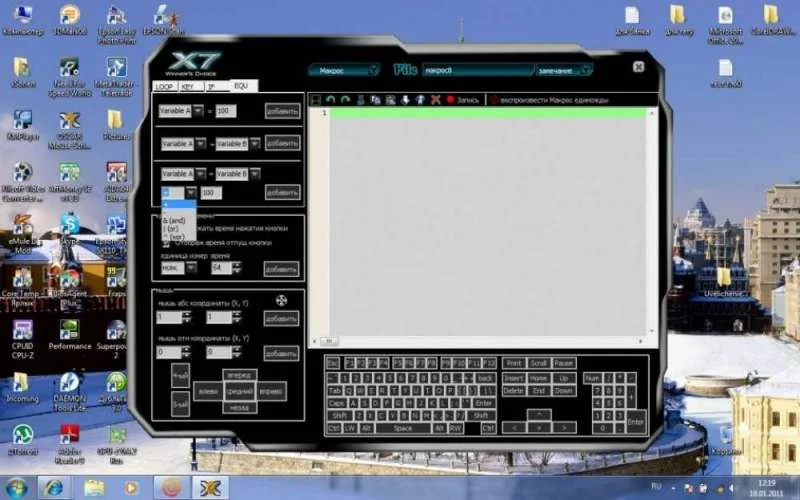Screen dimensions: 800x500
Task: Click time value 64 stepper arrows
Action: tap(236, 267)
